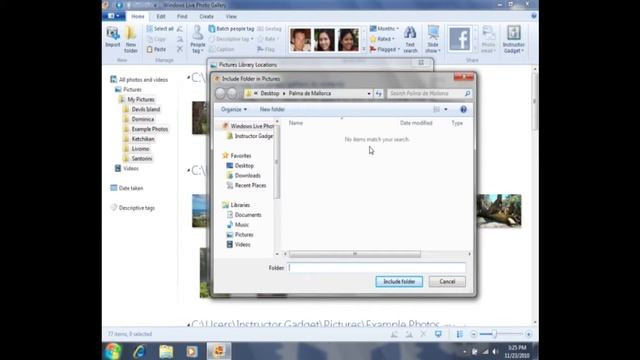The image size is (640, 360).
Task: Open the Rated filter dropdown
Action: pos(382,39)
